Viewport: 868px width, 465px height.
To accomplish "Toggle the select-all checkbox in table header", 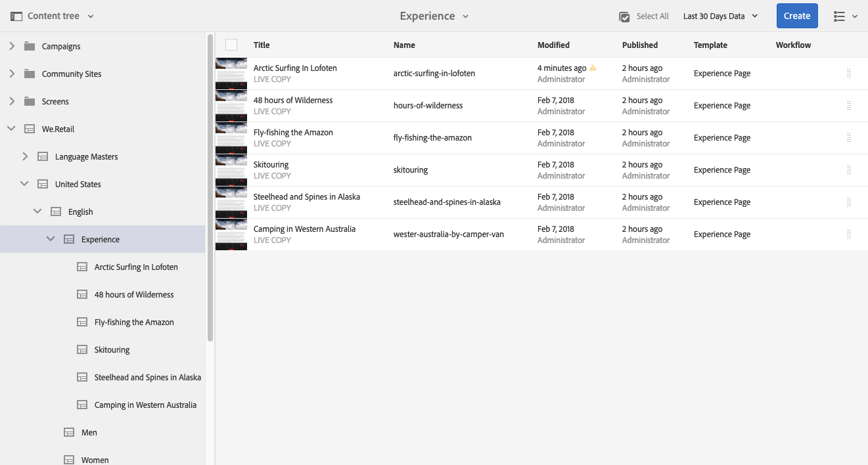I will pyautogui.click(x=231, y=45).
